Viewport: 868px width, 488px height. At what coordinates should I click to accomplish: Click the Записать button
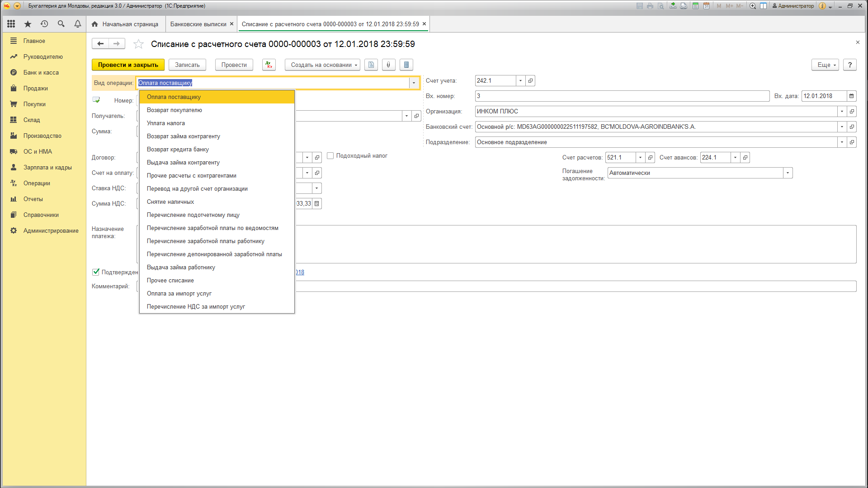pos(187,65)
